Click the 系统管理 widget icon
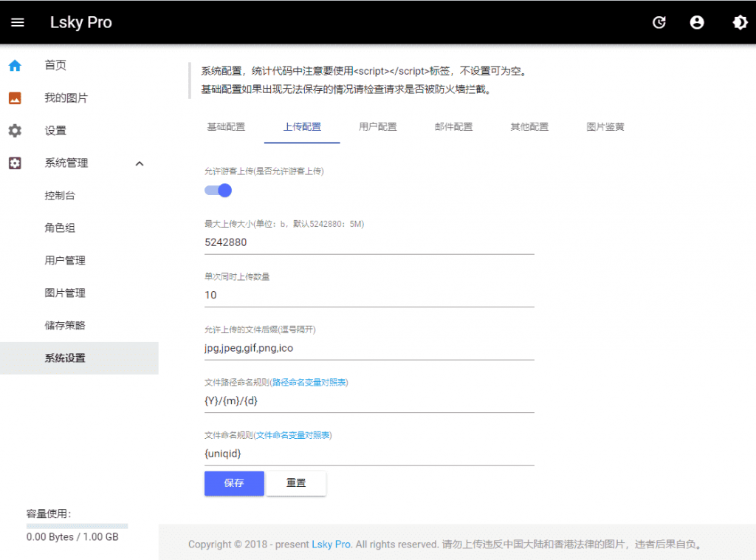This screenshot has height=560, width=756. 15,163
